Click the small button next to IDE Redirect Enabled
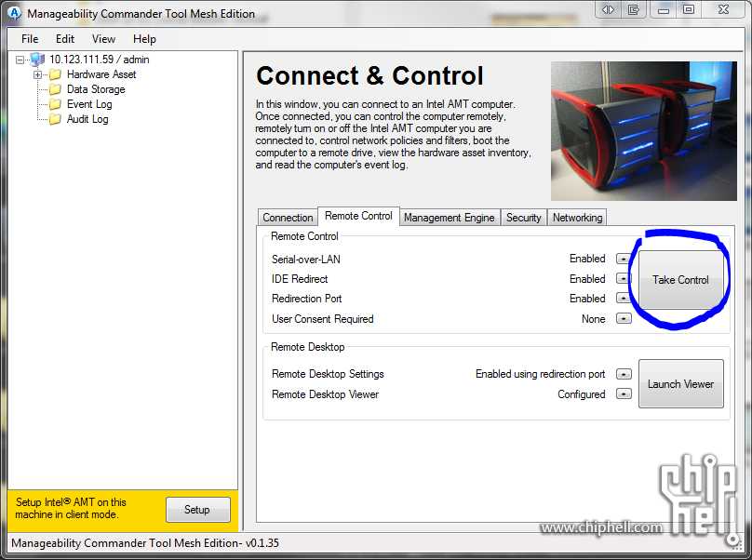Viewport: 752px width, 560px height. coord(623,278)
